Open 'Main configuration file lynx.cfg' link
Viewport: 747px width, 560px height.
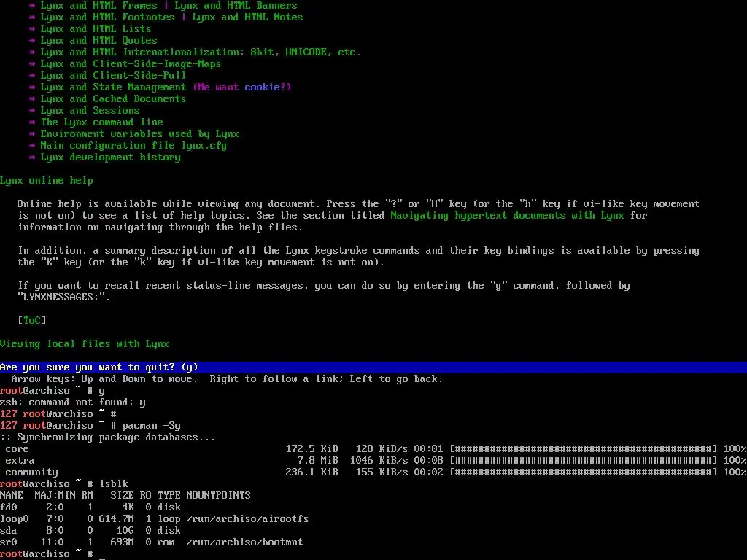(134, 146)
